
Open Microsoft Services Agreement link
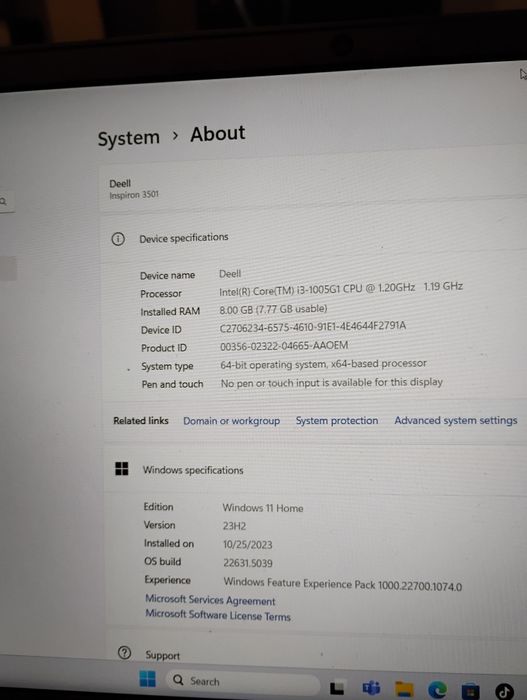[x=210, y=600]
